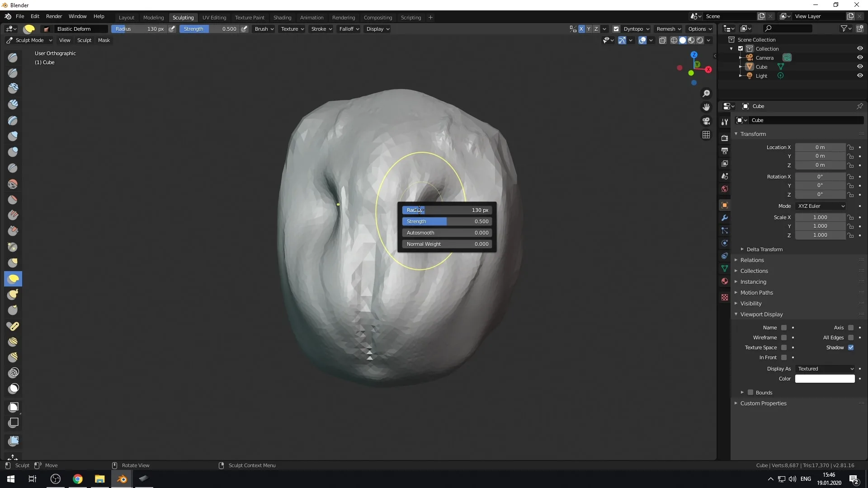Click the Blender taskbar icon
The image size is (868, 488).
122,479
